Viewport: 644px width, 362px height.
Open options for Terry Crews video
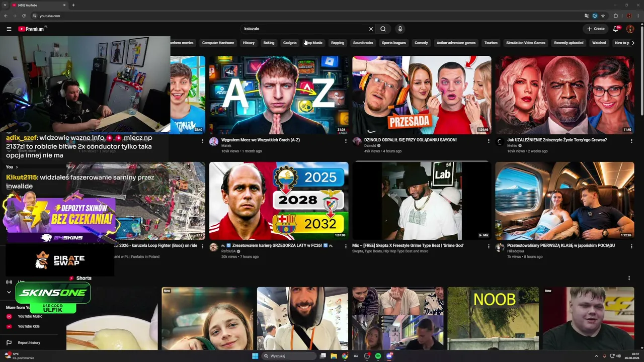pos(631,141)
